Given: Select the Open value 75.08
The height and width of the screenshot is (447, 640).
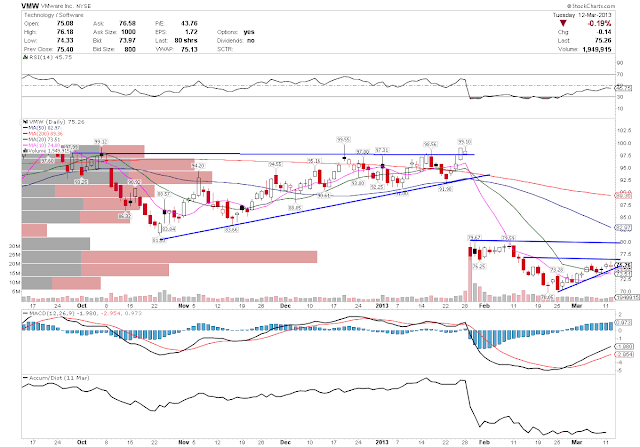Looking at the screenshot, I should tap(65, 24).
